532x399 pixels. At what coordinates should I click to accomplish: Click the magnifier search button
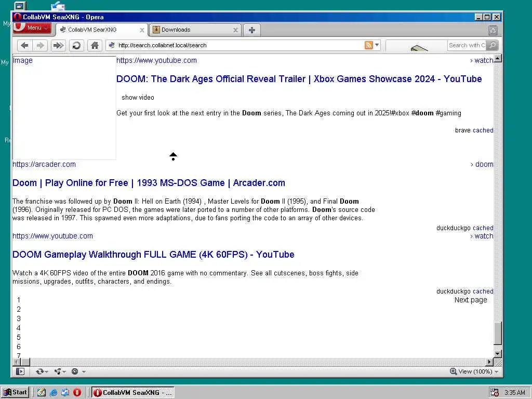click(x=493, y=45)
